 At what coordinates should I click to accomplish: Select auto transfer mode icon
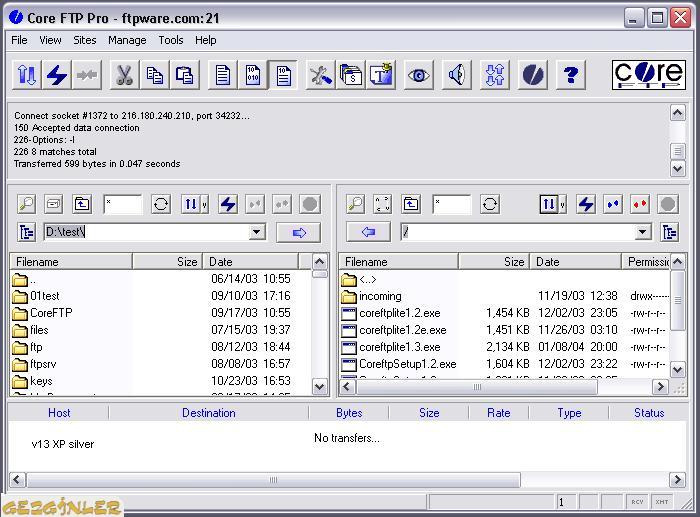(283, 75)
